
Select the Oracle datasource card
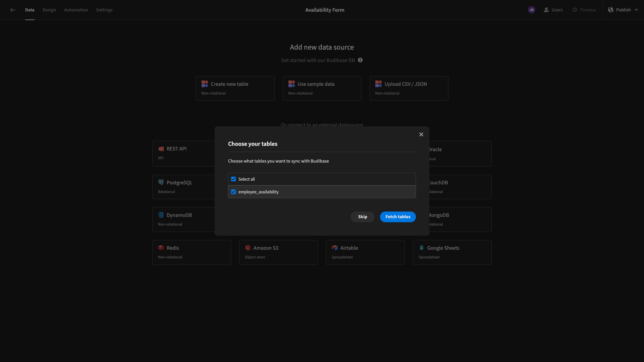(460, 154)
